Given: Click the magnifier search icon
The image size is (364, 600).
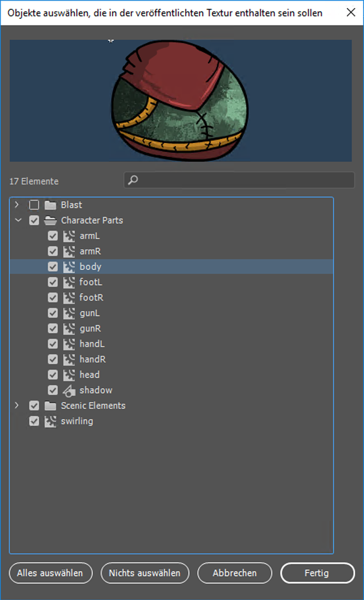Looking at the screenshot, I should coord(133,180).
